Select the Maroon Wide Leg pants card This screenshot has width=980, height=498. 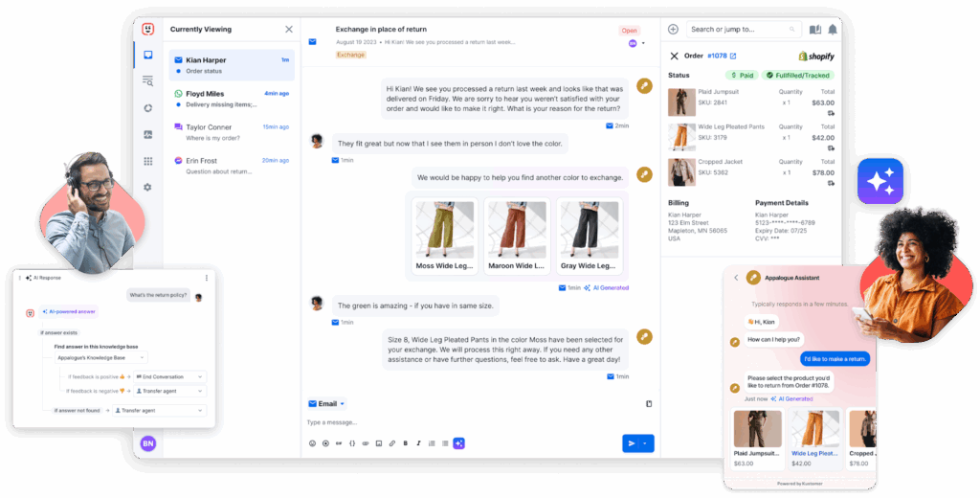click(518, 237)
